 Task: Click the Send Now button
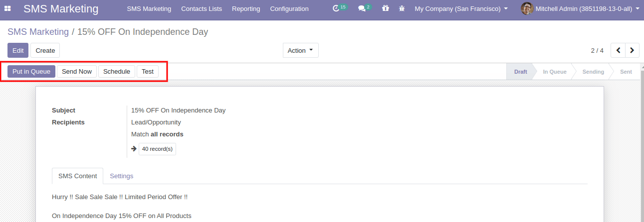[x=77, y=71]
